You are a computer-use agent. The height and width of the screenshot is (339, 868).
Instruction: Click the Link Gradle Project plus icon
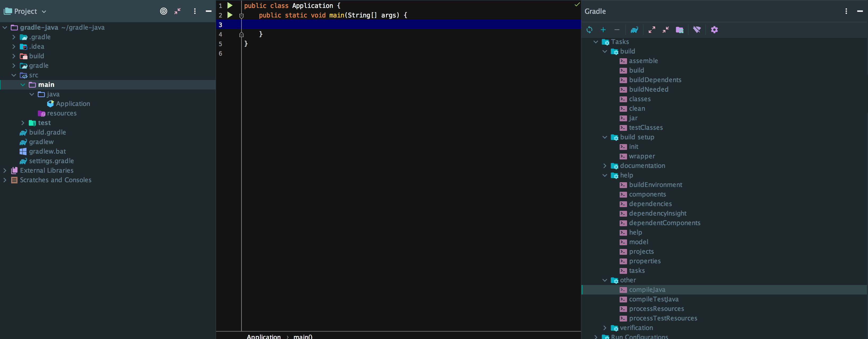point(603,30)
